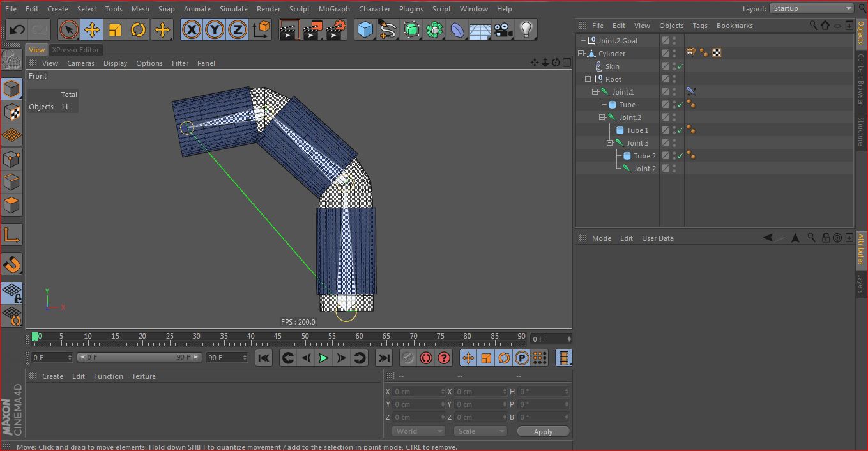This screenshot has height=451, width=868.
Task: Select Tube.1 object in the tree
Action: point(637,130)
